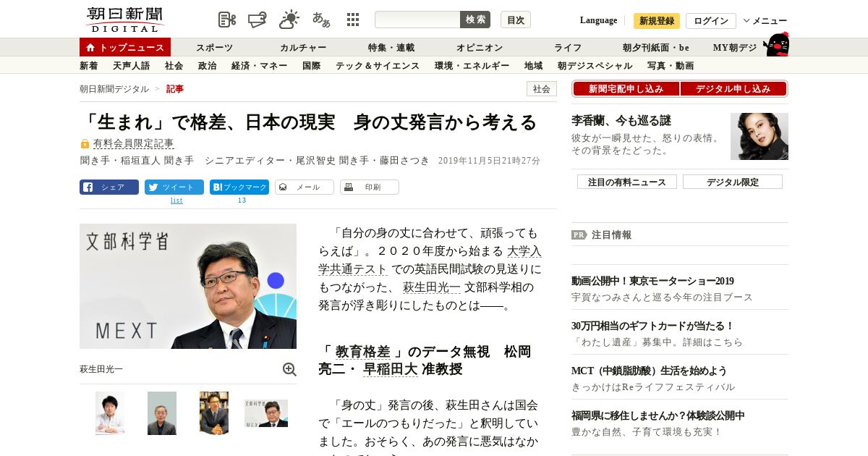This screenshot has height=456, width=868.
Task: Open the 目次 index button
Action: pos(516,20)
